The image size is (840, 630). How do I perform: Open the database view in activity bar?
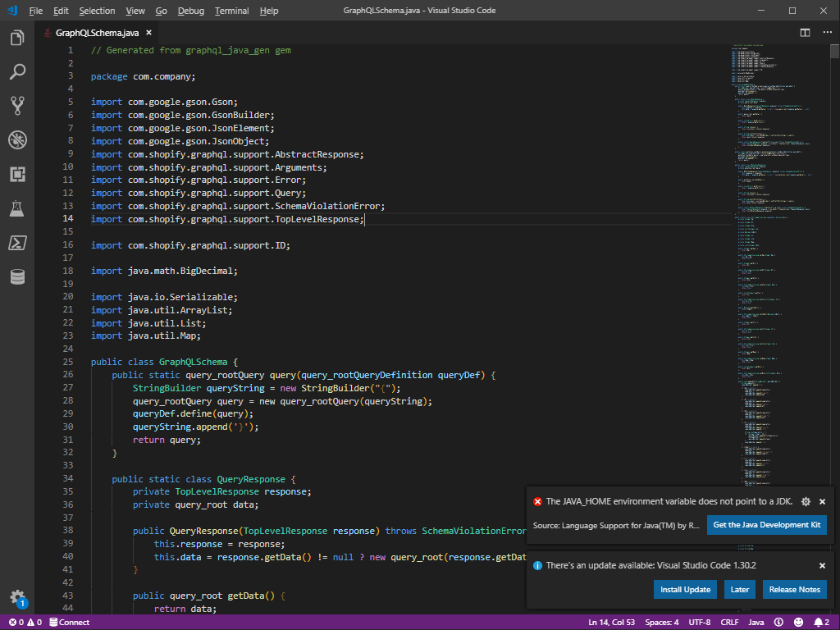(x=17, y=277)
